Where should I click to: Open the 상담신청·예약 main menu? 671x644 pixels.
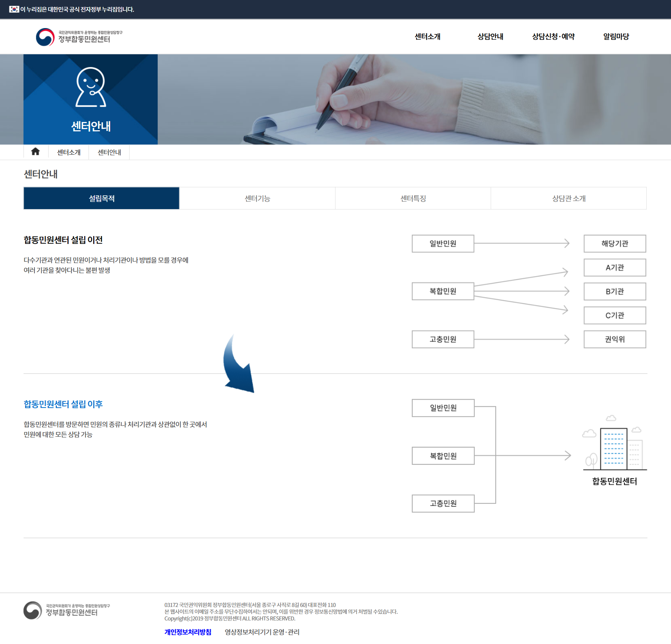pyautogui.click(x=553, y=37)
